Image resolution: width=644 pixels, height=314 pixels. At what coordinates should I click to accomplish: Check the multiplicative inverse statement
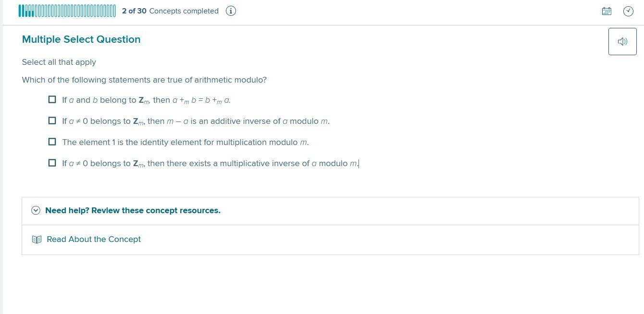tap(52, 163)
